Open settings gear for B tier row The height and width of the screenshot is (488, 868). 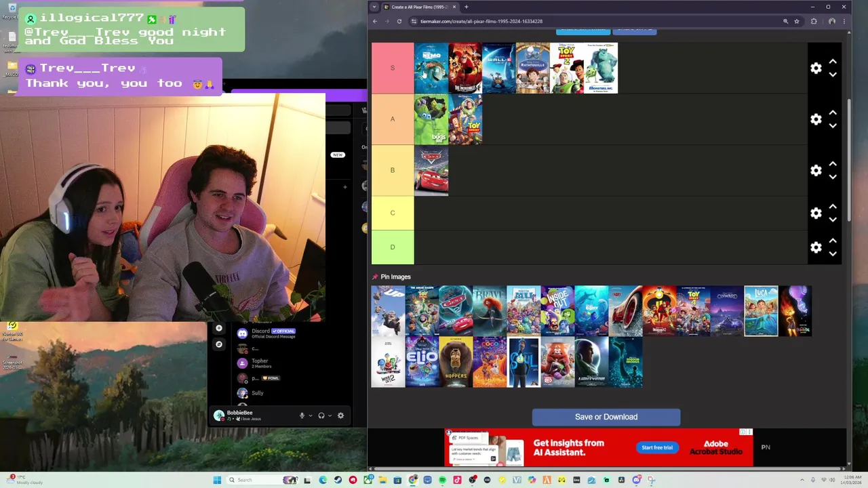point(816,170)
